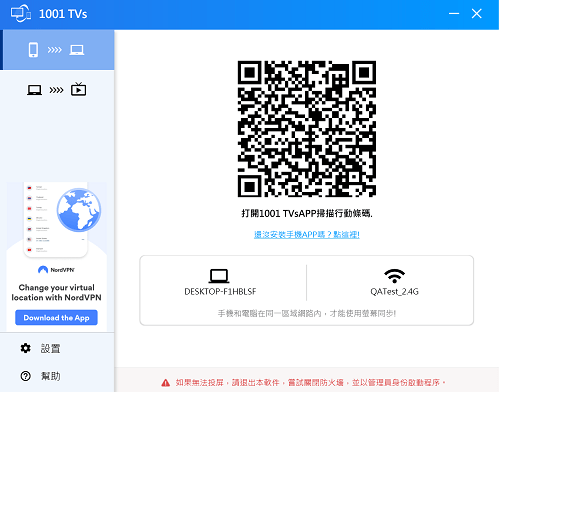This screenshot has width=577, height=532.
Task: Click the QATest_2.4G network name
Action: pyautogui.click(x=394, y=292)
